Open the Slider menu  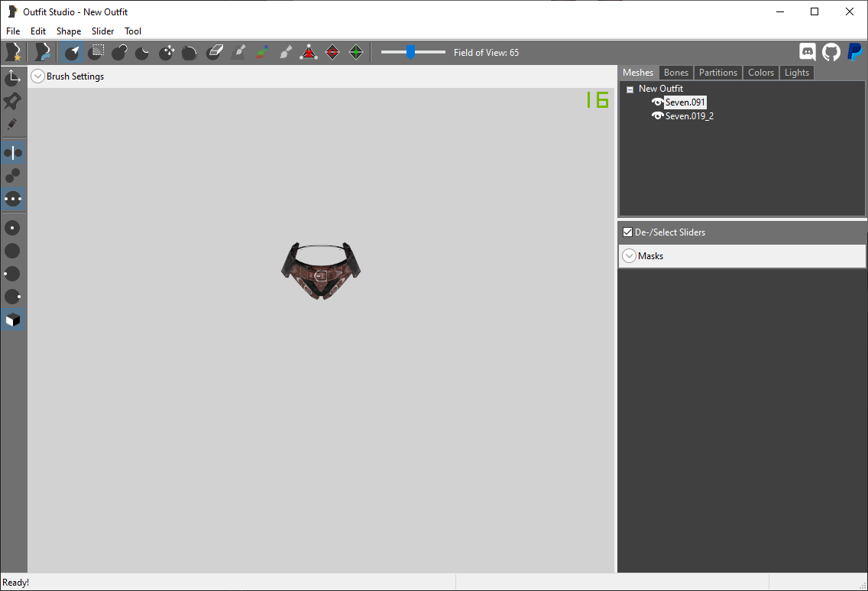click(103, 31)
